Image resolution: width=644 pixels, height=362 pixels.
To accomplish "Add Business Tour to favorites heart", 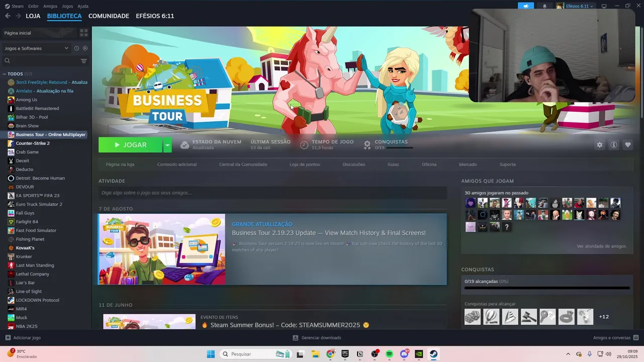I will pos(627,145).
